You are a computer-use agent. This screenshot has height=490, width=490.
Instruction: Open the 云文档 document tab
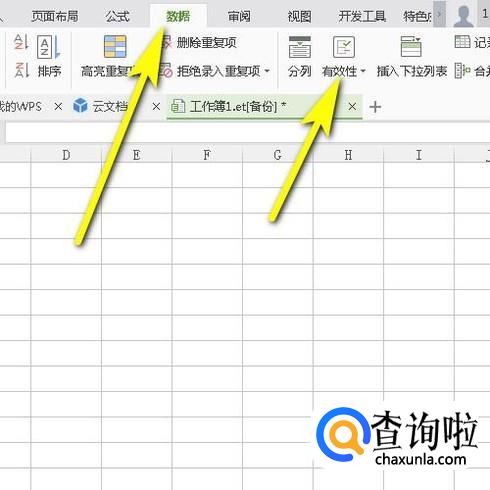110,107
